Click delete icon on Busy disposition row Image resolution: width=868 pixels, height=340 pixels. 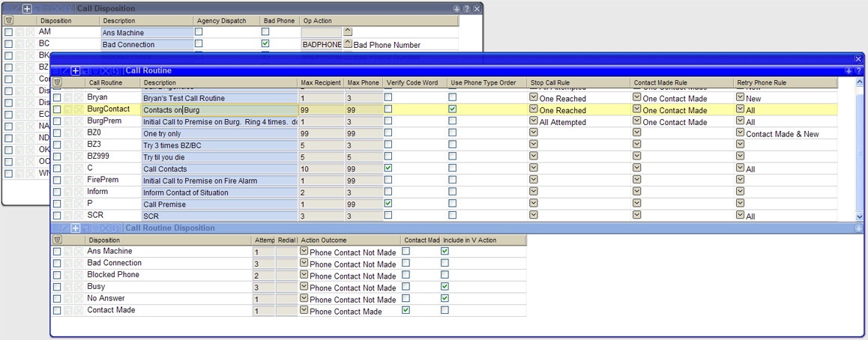pos(78,287)
